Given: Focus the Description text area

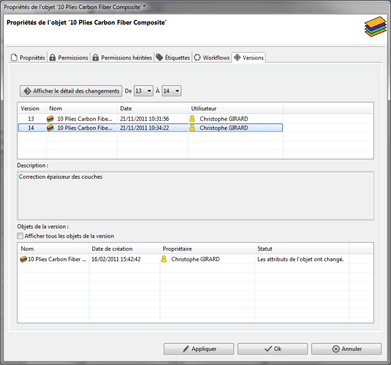Looking at the screenshot, I should (x=195, y=196).
